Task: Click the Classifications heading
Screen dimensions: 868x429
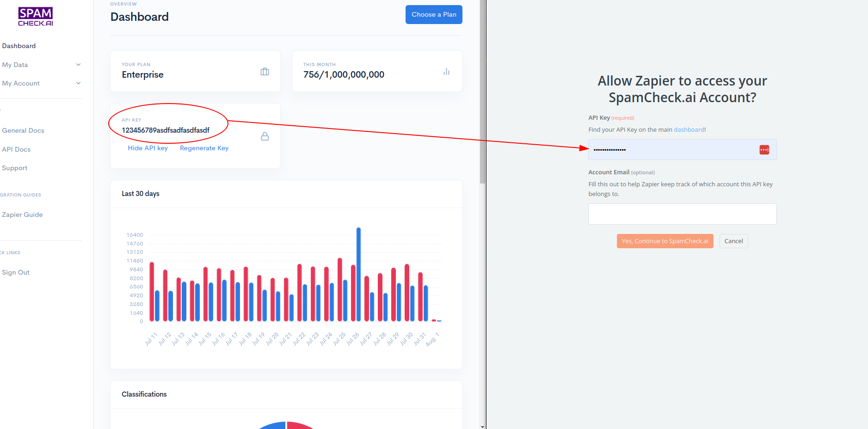Action: (144, 394)
